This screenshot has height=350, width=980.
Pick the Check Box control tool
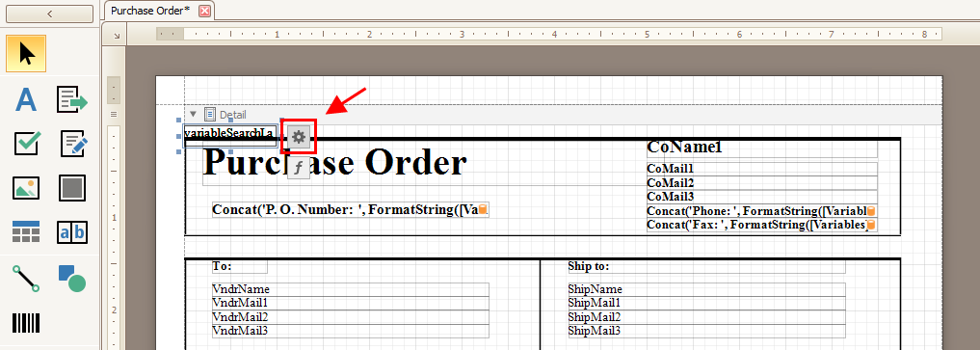(x=26, y=143)
